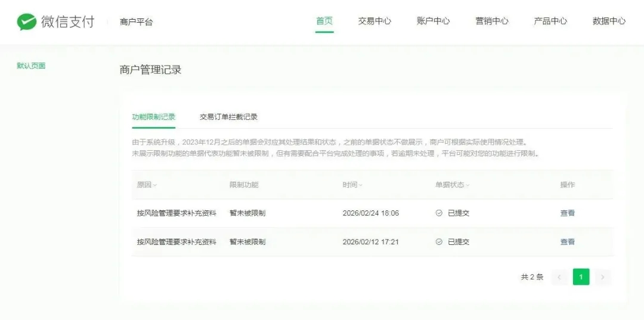Click the status check icon for 2026/02/24 record
Image resolution: width=644 pixels, height=320 pixels.
(x=439, y=213)
